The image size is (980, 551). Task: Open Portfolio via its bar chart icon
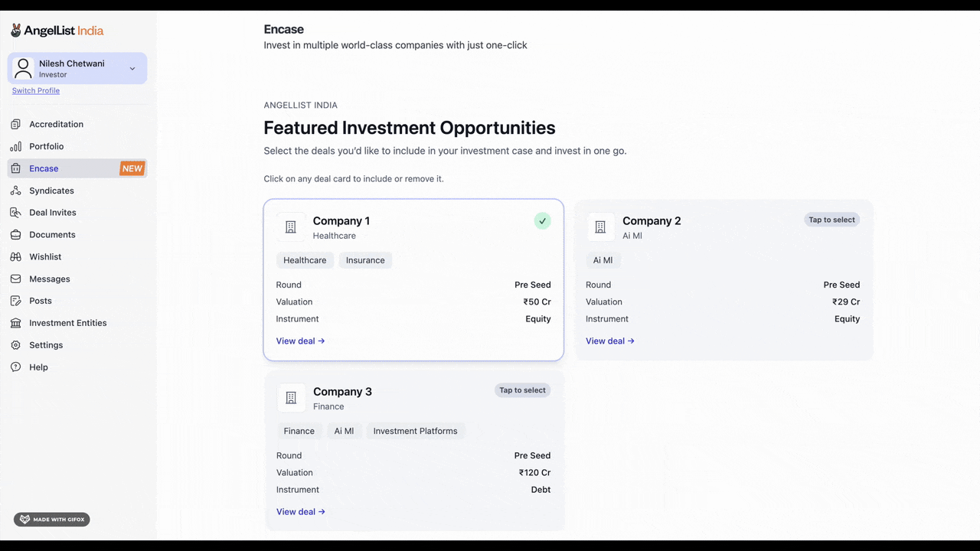point(15,146)
